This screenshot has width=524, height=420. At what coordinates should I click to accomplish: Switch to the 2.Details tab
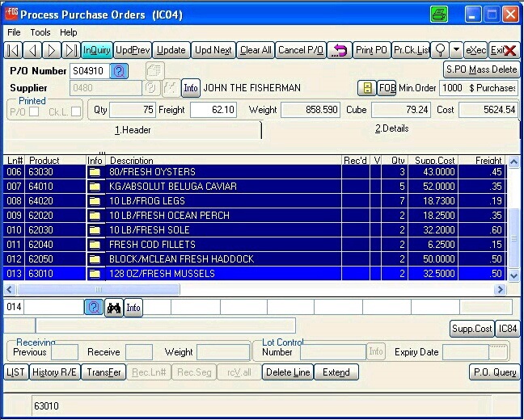[x=391, y=128]
